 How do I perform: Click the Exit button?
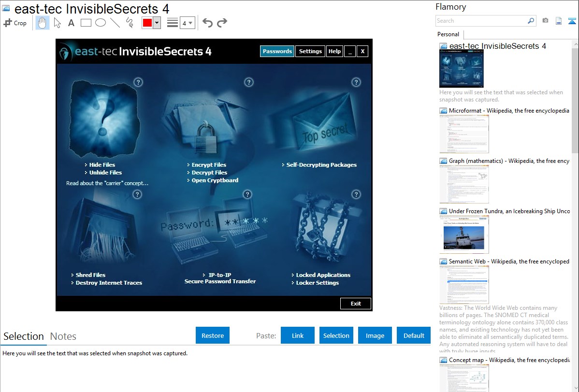(x=356, y=304)
